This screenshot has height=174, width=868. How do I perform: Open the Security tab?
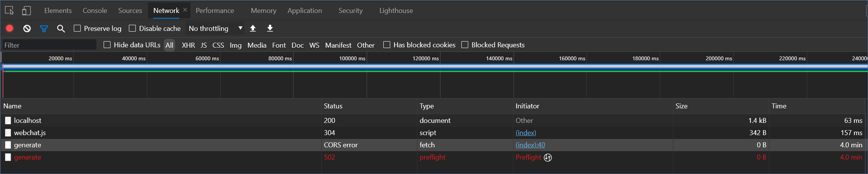point(350,11)
